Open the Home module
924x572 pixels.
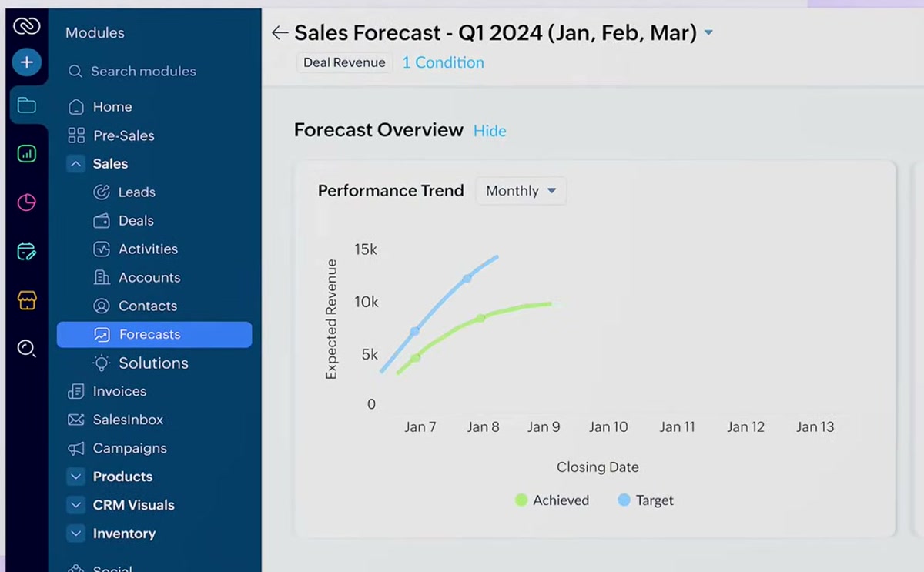coord(112,107)
